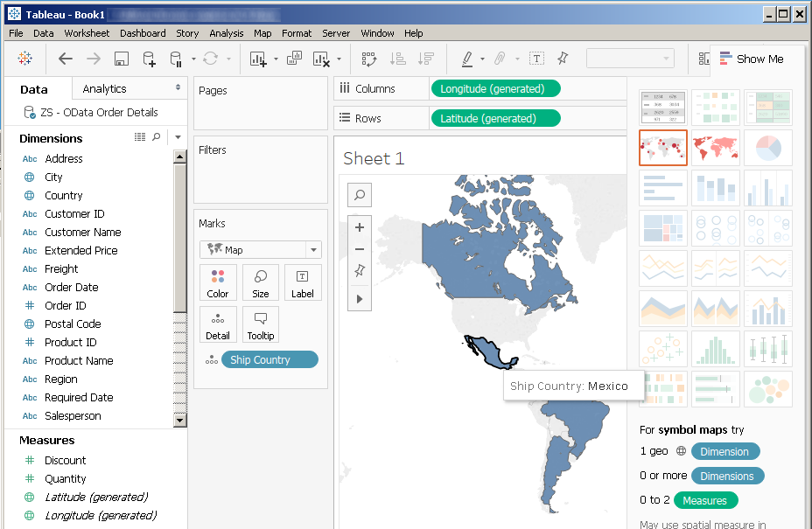Screen dimensions: 812x529
Task: Switch to the Analytics tab
Action: (x=104, y=88)
